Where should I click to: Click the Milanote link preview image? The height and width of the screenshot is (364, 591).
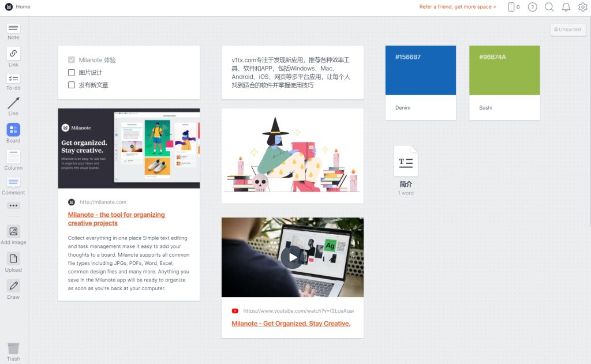click(129, 148)
